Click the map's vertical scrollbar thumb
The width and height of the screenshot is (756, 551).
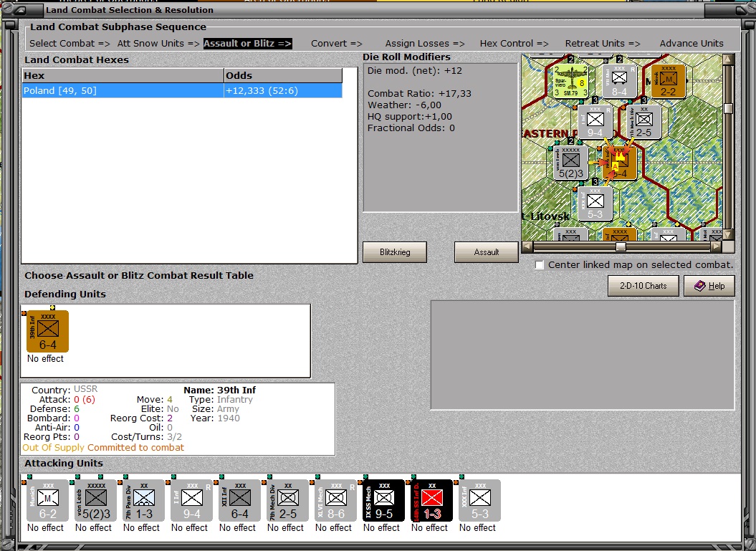[729, 108]
